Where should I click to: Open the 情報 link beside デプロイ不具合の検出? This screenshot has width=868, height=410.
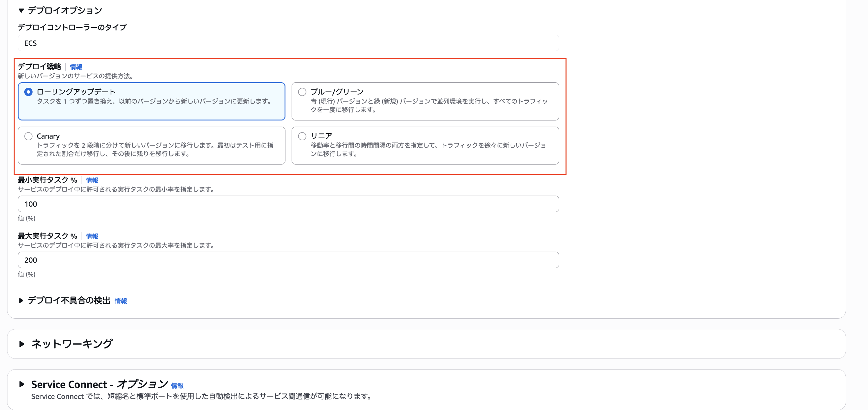[x=121, y=301]
